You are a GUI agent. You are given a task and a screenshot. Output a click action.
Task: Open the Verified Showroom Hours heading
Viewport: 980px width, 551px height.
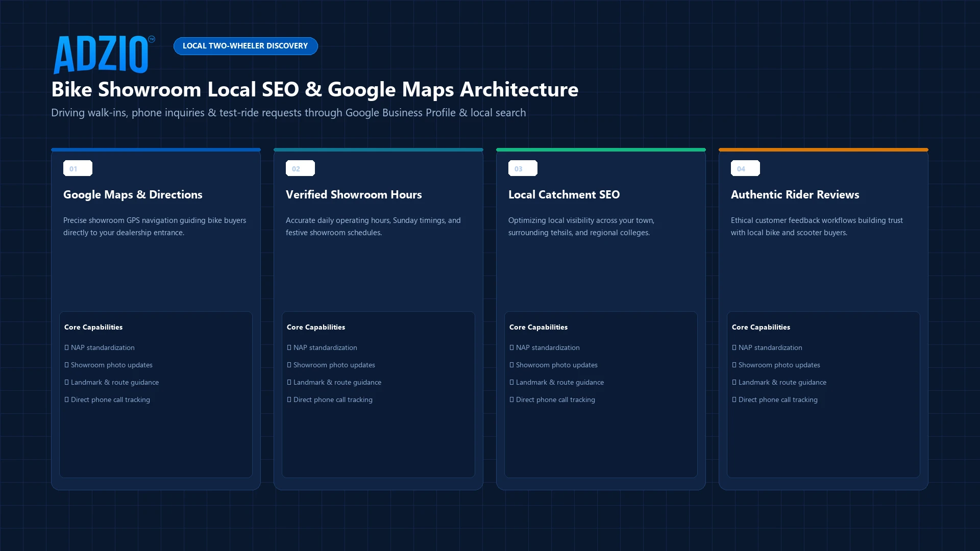point(354,194)
